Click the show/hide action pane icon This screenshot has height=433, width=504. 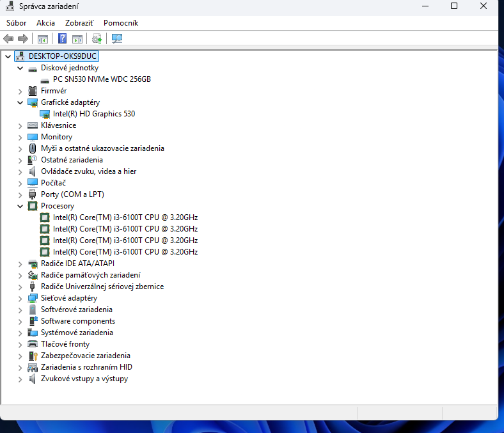tap(77, 38)
